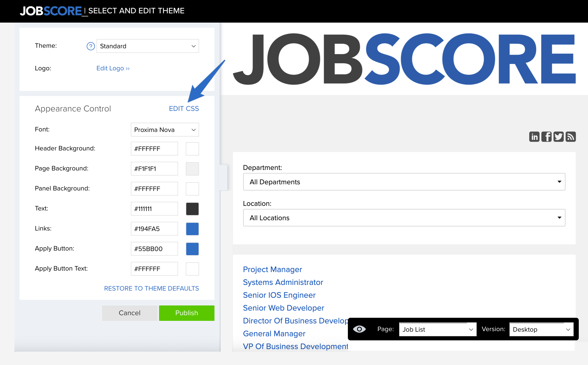Click the panel collapse handle tab

pyautogui.click(x=224, y=178)
